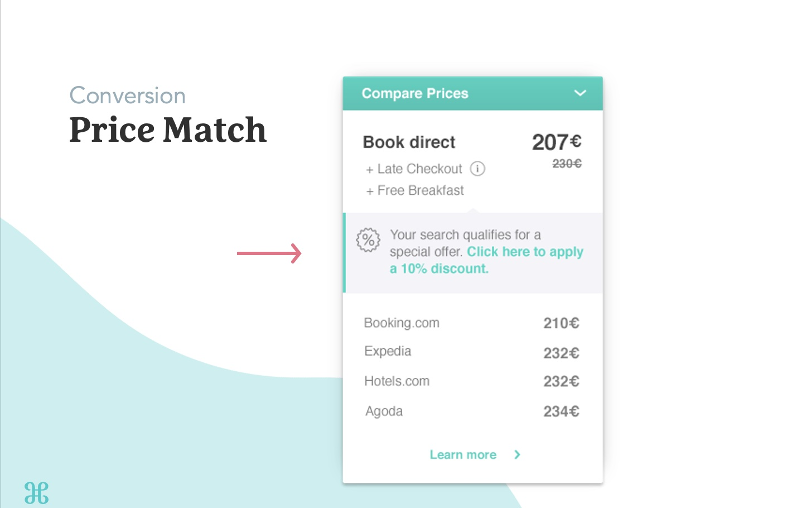
Task: Click the 207€ direct booking price
Action: 556,142
